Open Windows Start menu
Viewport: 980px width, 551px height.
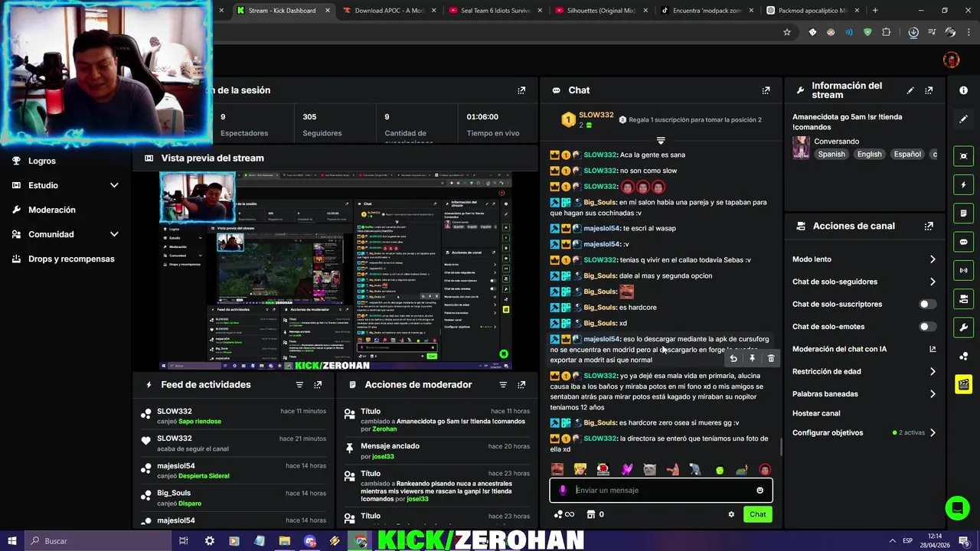(12, 541)
